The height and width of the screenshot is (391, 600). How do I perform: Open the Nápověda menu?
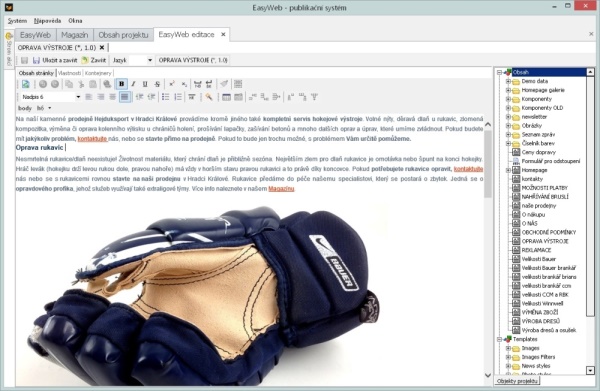click(47, 21)
